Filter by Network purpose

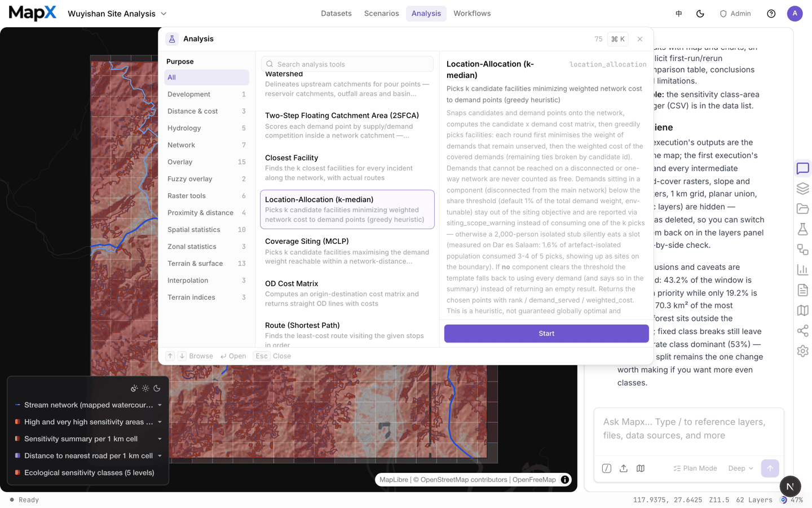point(206,145)
